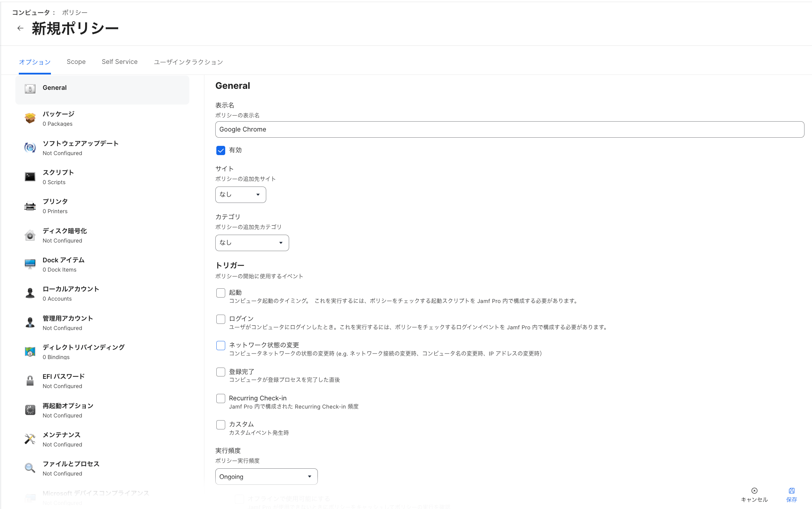The width and height of the screenshot is (812, 509).
Task: Switch to the Self Service tab
Action: click(120, 62)
